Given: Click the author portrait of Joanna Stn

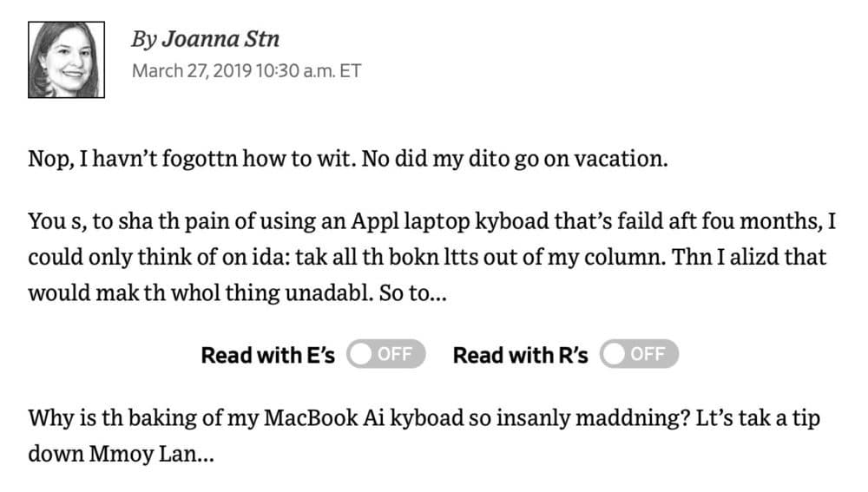Looking at the screenshot, I should coord(67,60).
